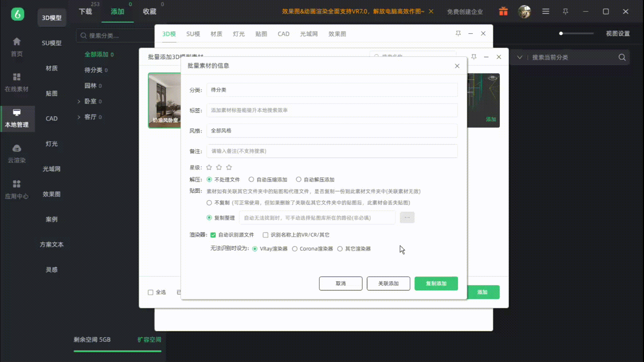Open the 分类 category dropdown
The height and width of the screenshot is (362, 644).
(332, 90)
